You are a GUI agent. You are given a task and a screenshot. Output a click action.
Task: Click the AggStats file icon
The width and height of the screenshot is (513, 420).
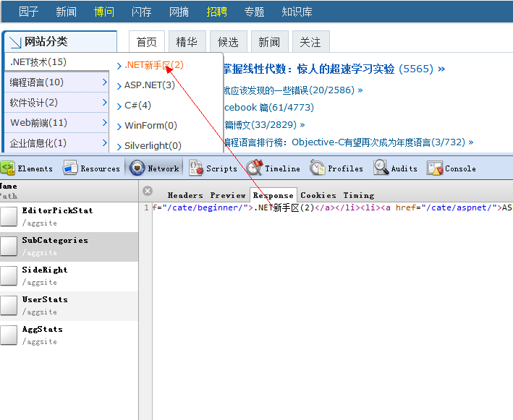pos(9,335)
